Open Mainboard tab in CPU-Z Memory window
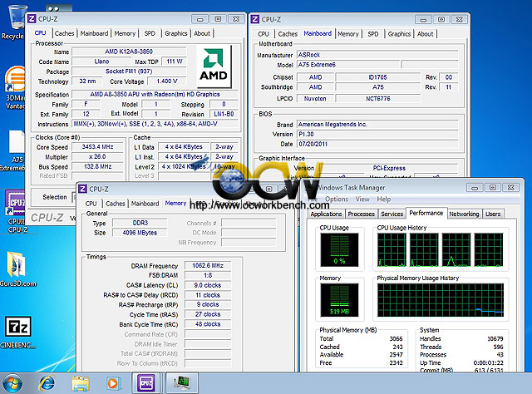The height and width of the screenshot is (394, 532). coord(145,204)
